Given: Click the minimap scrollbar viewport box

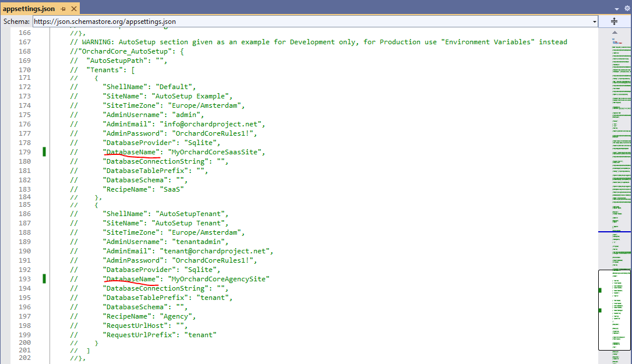Looking at the screenshot, I should (615, 310).
